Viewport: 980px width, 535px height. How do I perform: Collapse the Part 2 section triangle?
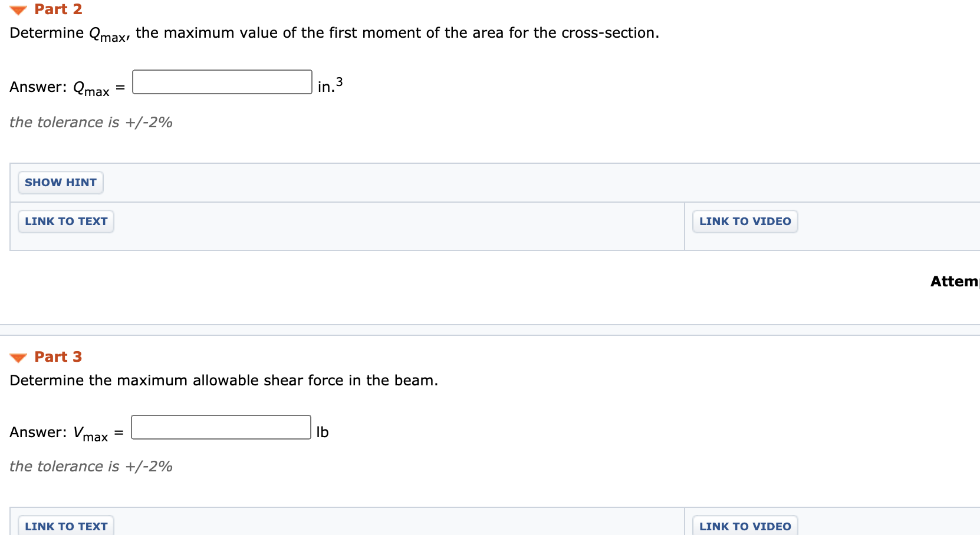(18, 10)
